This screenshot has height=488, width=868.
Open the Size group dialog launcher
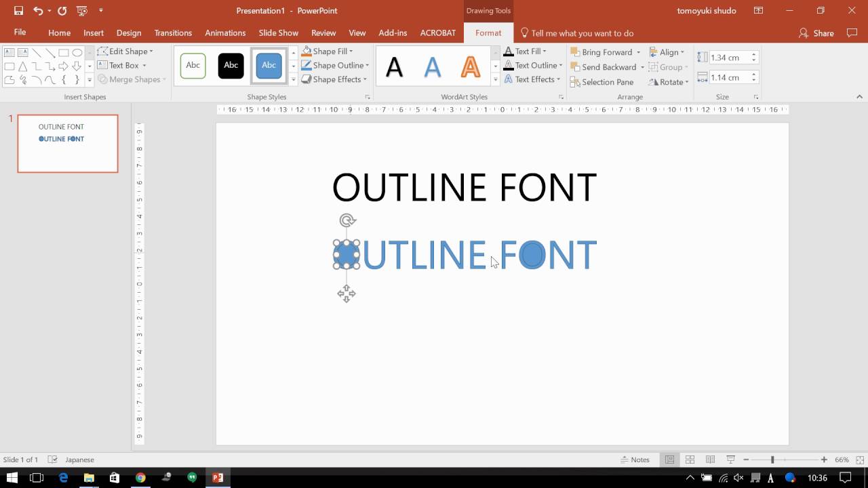pyautogui.click(x=756, y=98)
